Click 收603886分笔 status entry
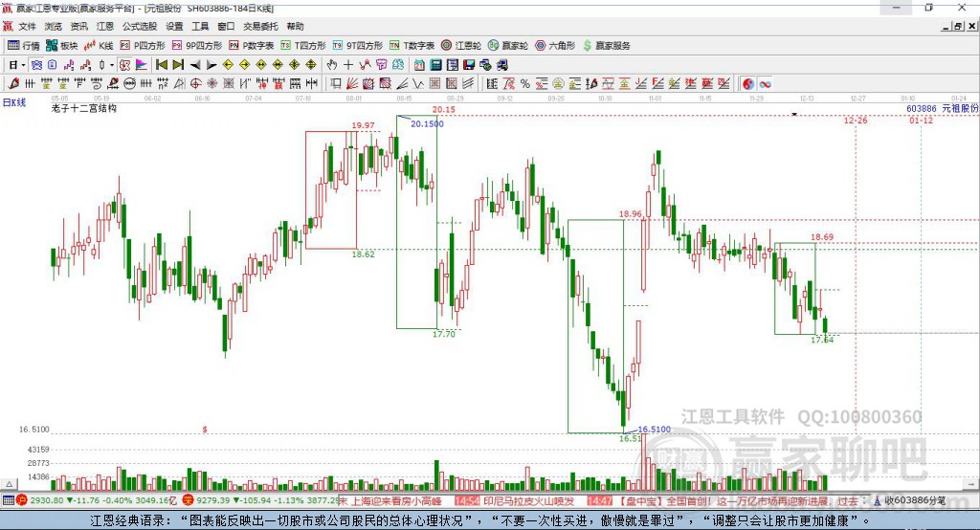 point(914,500)
